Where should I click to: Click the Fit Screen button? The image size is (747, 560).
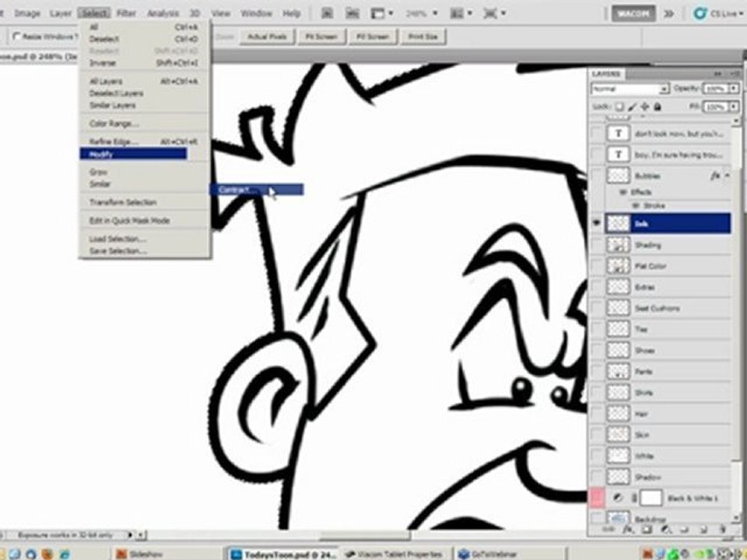[x=321, y=37]
